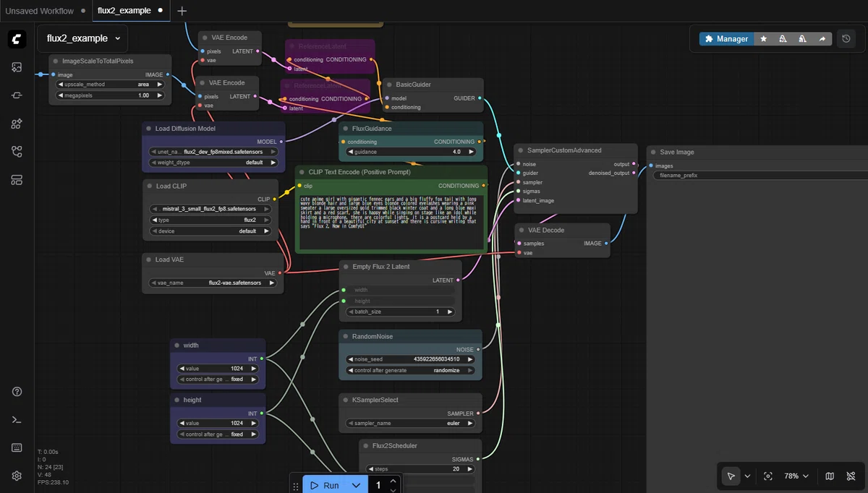Click the clip_name selector mistral_3_small_flux2_fp8
868x493 pixels.
210,209
